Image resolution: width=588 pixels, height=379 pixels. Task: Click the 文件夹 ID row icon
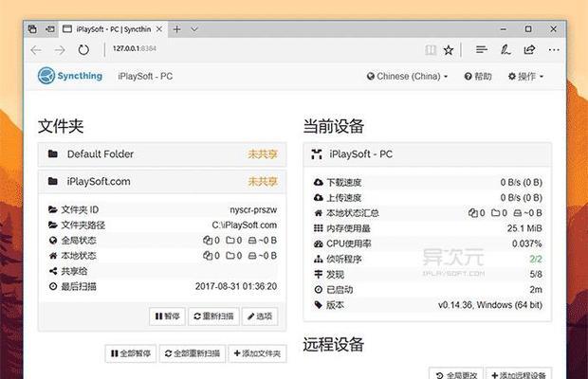coord(53,209)
